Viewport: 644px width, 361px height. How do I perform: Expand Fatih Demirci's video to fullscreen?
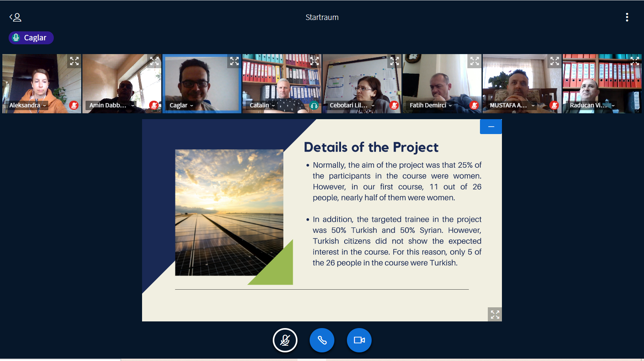pyautogui.click(x=474, y=61)
